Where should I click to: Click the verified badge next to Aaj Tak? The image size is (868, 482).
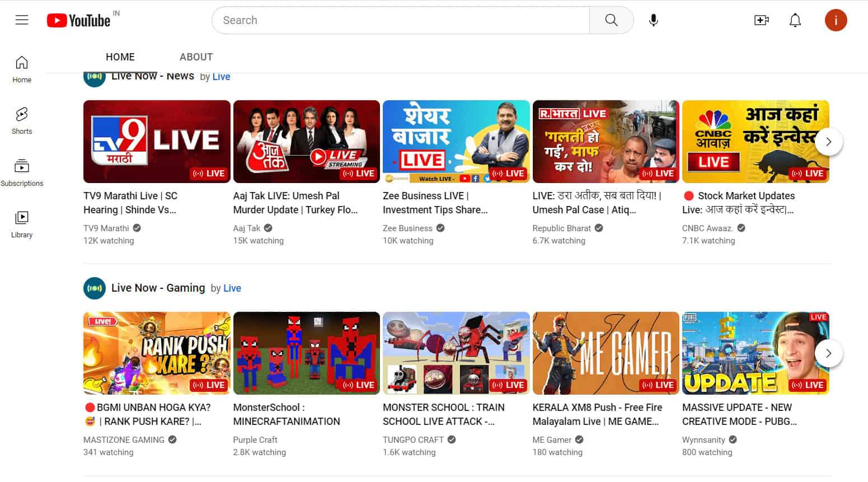coord(267,228)
